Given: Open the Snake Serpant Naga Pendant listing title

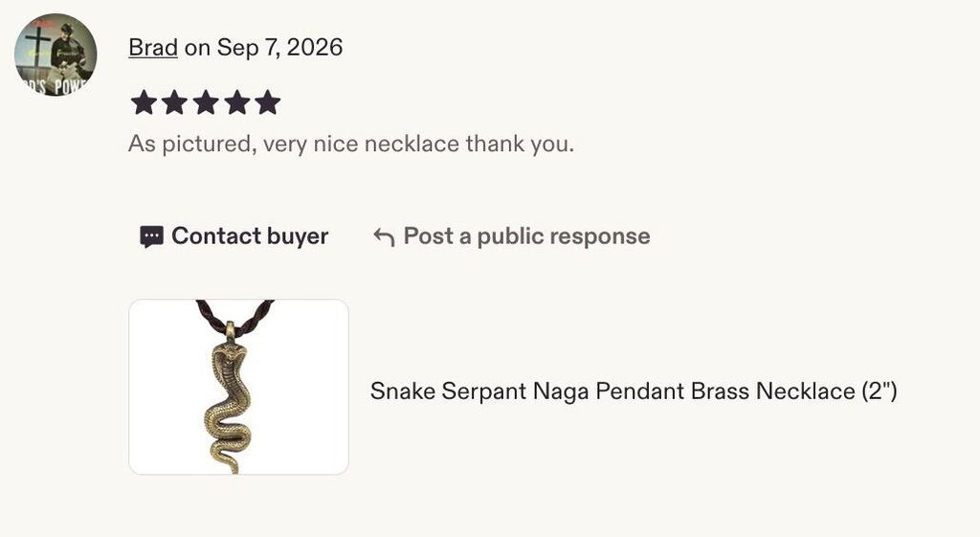Looking at the screenshot, I should point(634,392).
